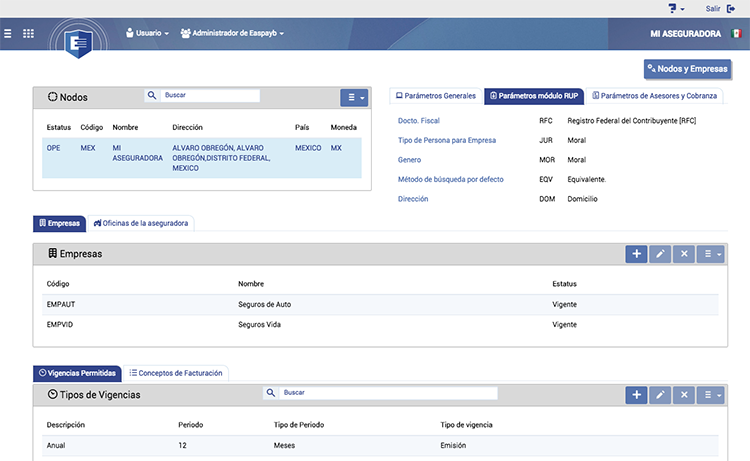Click the Mexico flag icon
750x461 pixels.
pos(736,33)
